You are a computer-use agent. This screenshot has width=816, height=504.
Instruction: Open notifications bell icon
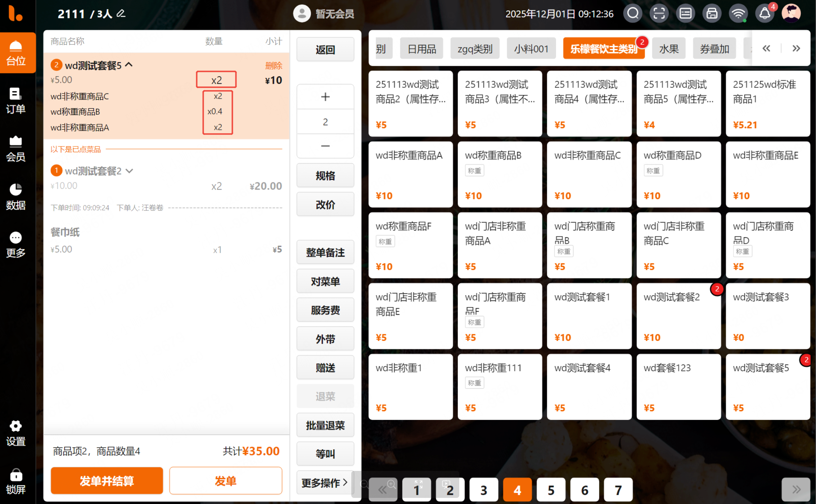[x=765, y=14]
